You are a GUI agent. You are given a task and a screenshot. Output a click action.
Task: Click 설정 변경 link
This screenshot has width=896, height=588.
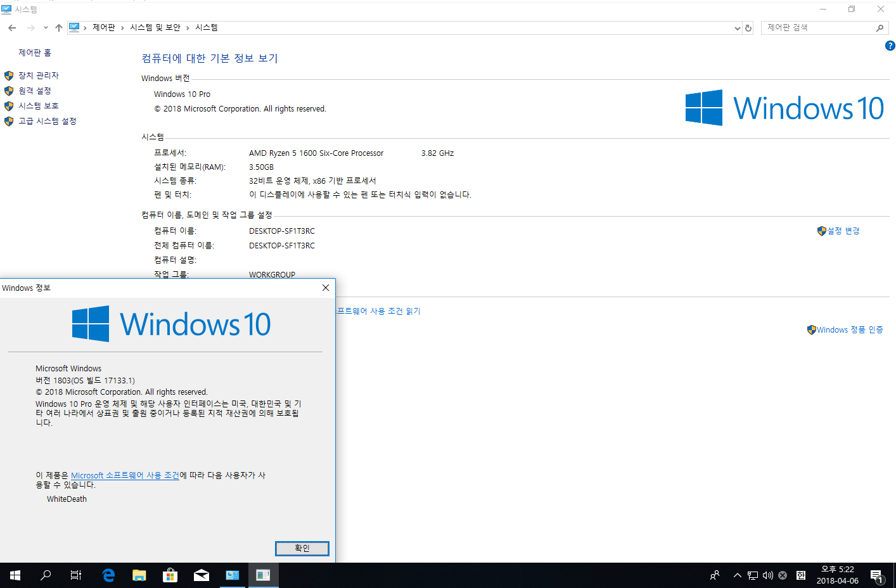(843, 231)
